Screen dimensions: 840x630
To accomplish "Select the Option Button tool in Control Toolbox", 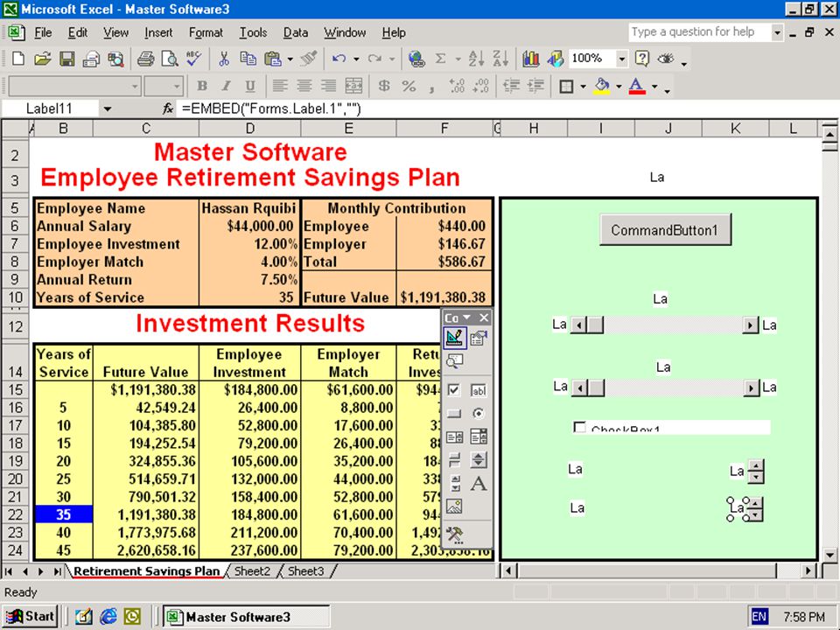I will [479, 414].
